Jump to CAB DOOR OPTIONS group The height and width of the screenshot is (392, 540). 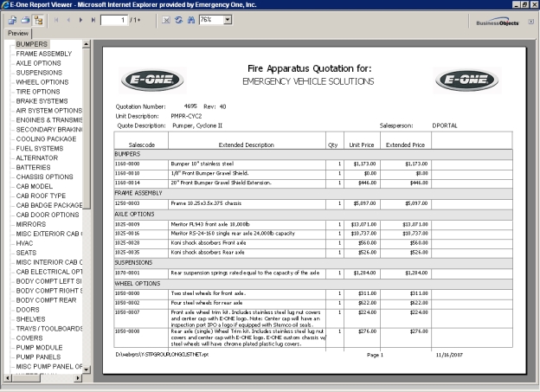48,215
